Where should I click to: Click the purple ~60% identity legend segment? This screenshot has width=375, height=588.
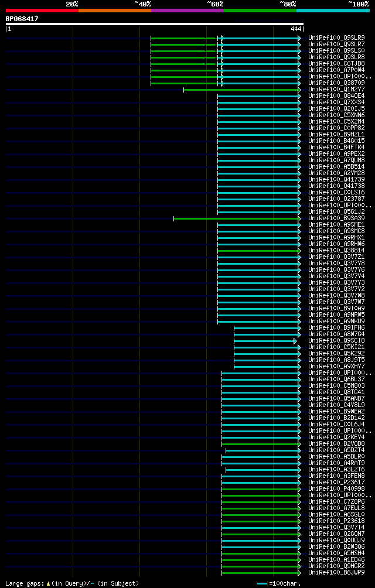coord(187,11)
